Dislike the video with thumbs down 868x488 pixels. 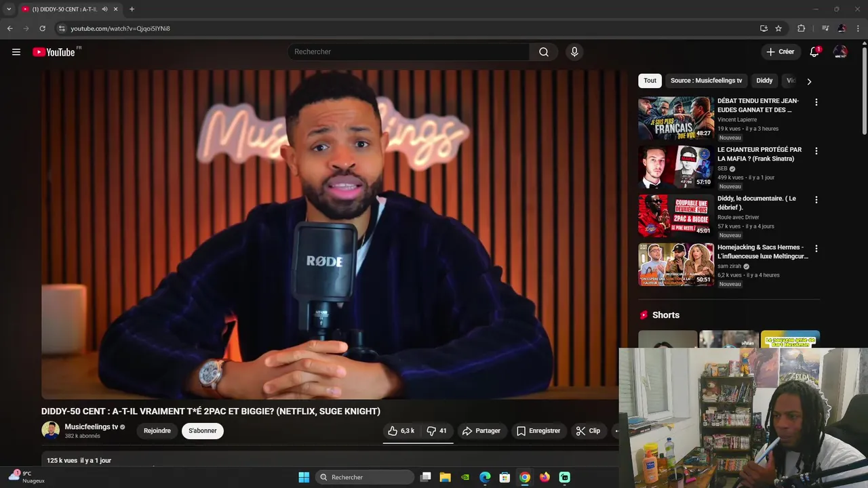(436, 431)
